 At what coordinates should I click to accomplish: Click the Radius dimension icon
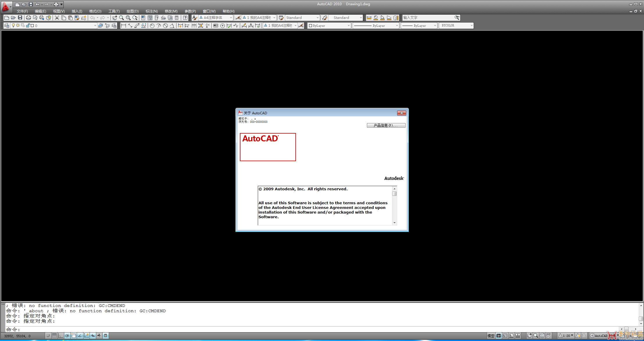[152, 26]
